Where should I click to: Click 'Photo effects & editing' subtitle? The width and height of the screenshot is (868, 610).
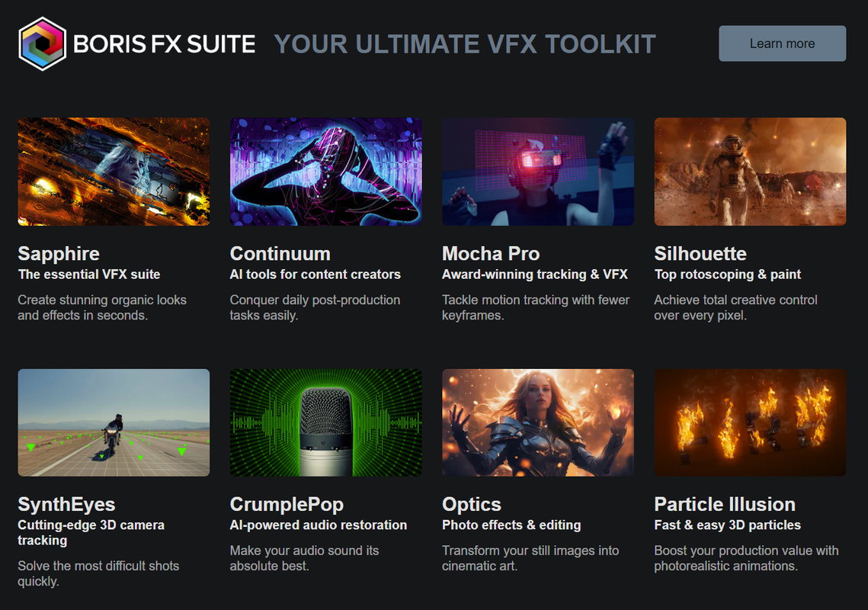click(x=511, y=525)
